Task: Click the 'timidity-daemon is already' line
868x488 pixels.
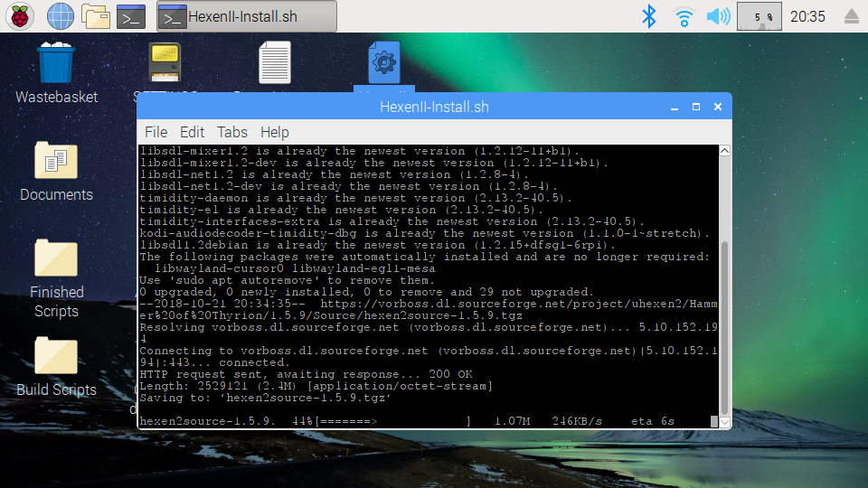Action: click(x=355, y=198)
